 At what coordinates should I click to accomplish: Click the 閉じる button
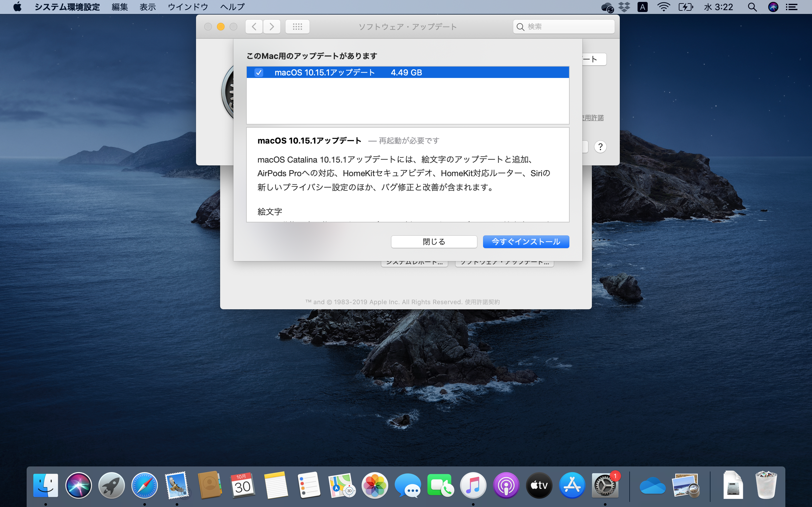(434, 241)
